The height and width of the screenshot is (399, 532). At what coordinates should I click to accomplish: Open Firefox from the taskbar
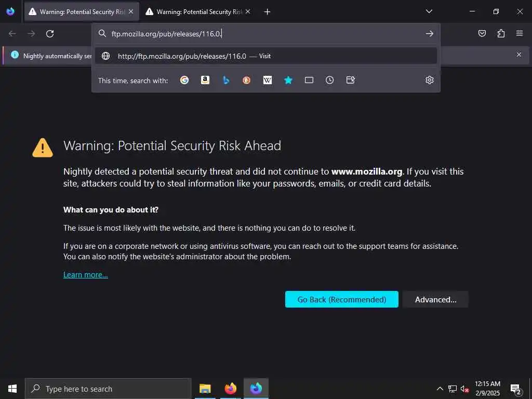tap(230, 389)
